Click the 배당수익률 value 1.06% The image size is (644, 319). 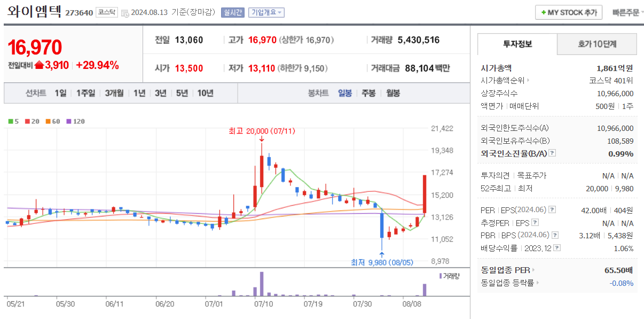pos(623,248)
